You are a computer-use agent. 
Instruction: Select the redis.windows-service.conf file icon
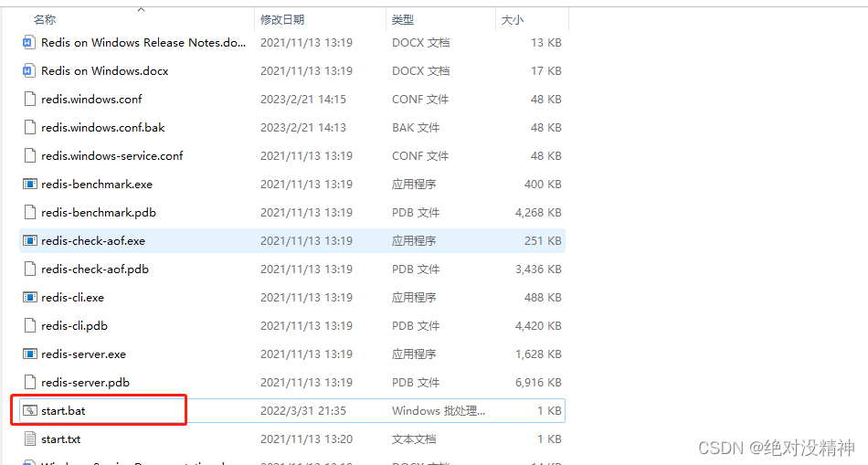point(30,155)
